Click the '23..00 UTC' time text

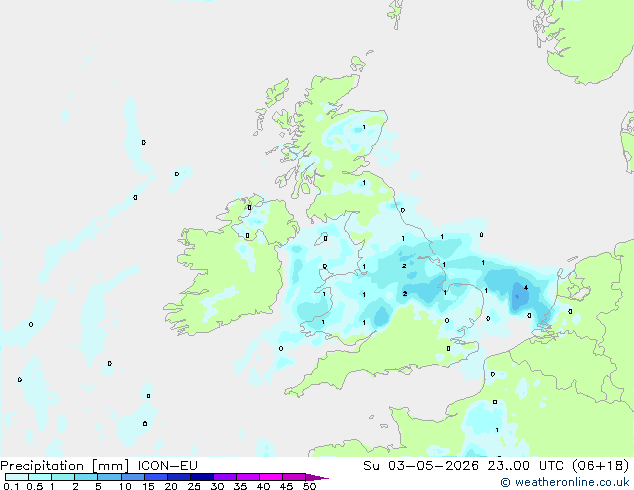point(526,466)
